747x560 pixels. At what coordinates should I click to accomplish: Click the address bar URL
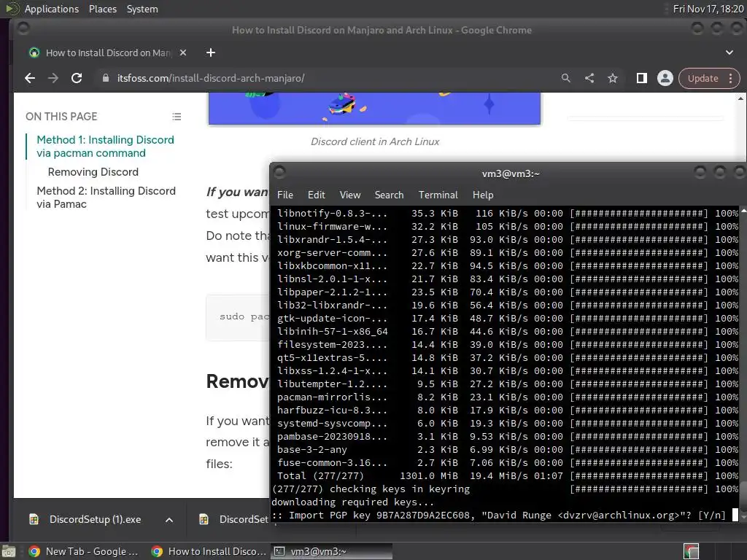pyautogui.click(x=211, y=78)
